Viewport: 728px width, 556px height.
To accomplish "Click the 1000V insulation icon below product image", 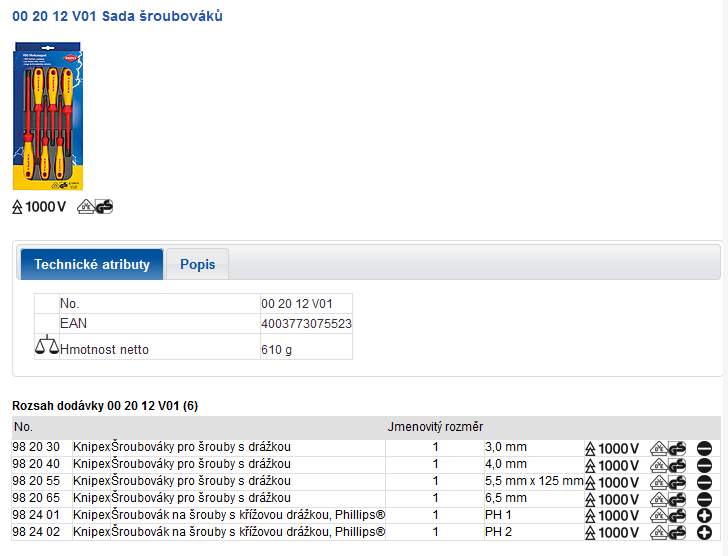I will pyautogui.click(x=39, y=207).
